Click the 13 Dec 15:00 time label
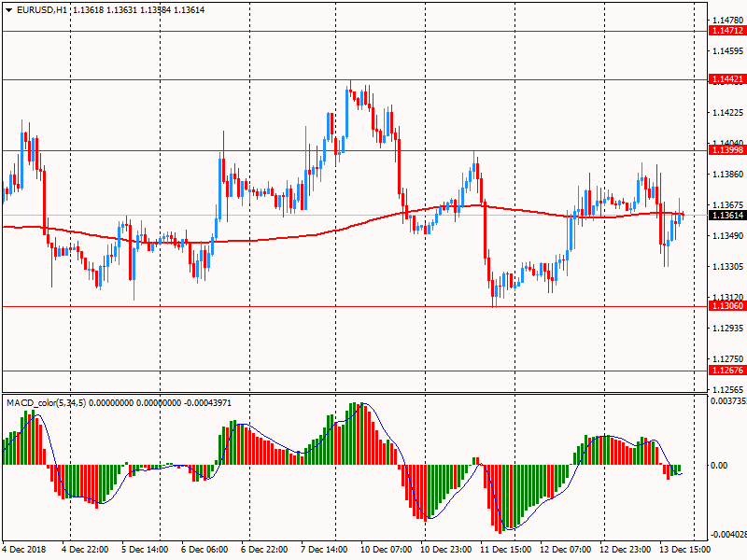747x560 pixels. point(686,550)
